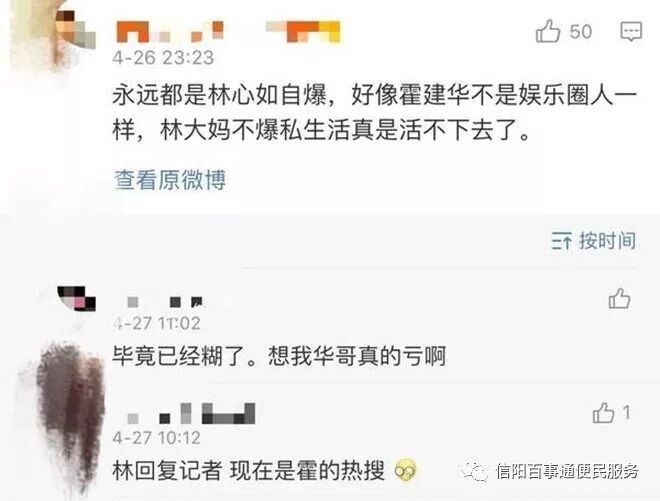Open 查看原微博 link
The image size is (660, 501).
170,180
